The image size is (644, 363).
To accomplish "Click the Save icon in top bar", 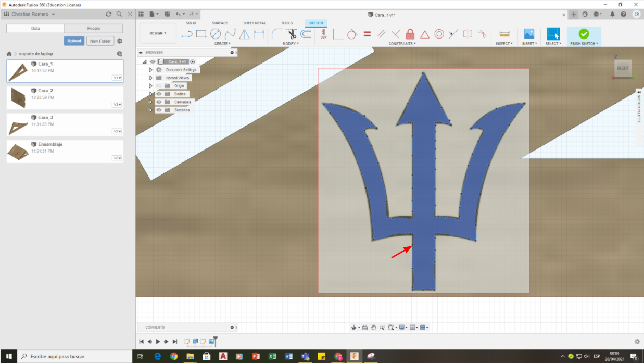I will pyautogui.click(x=167, y=14).
